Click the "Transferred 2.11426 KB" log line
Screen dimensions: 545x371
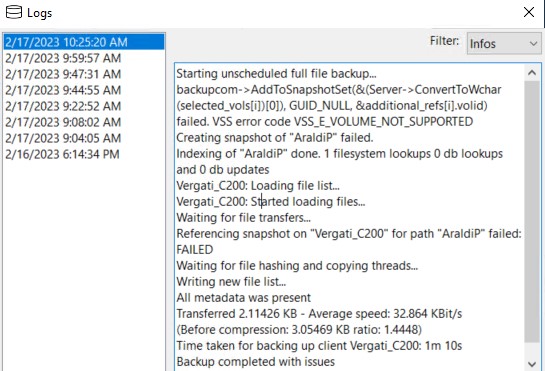tap(319, 314)
